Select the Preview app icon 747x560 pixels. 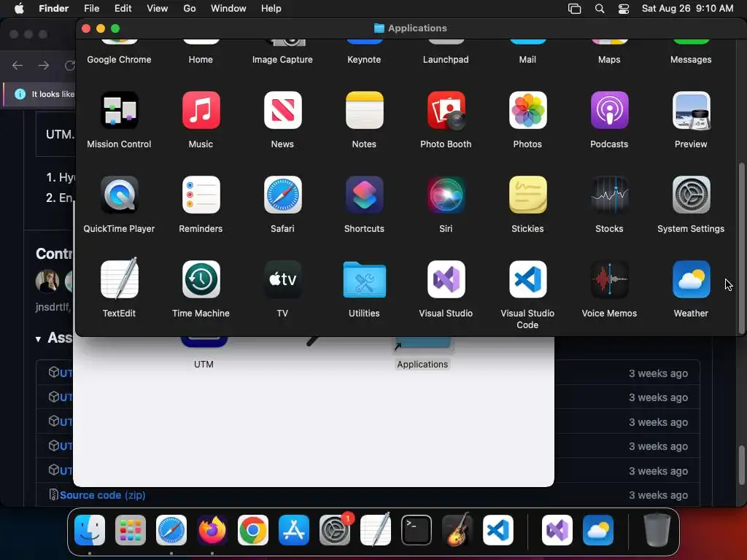692,111
